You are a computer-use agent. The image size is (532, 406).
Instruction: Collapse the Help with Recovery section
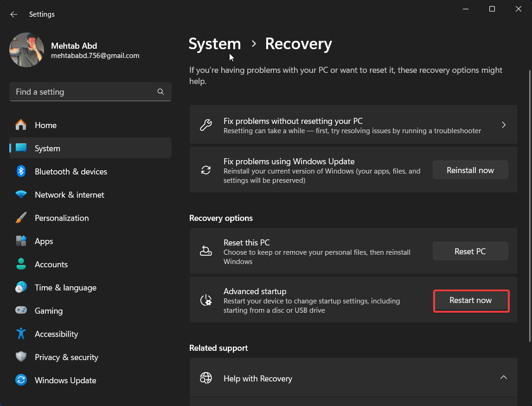click(504, 378)
